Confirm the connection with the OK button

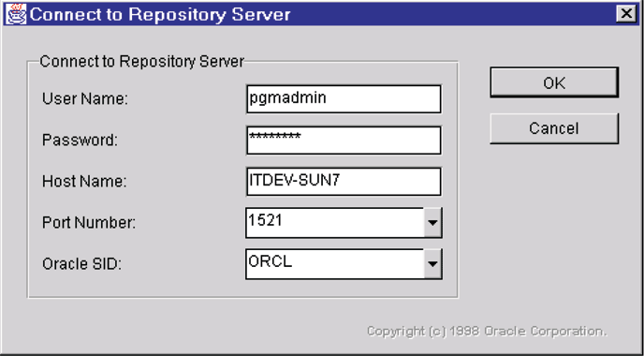click(554, 82)
